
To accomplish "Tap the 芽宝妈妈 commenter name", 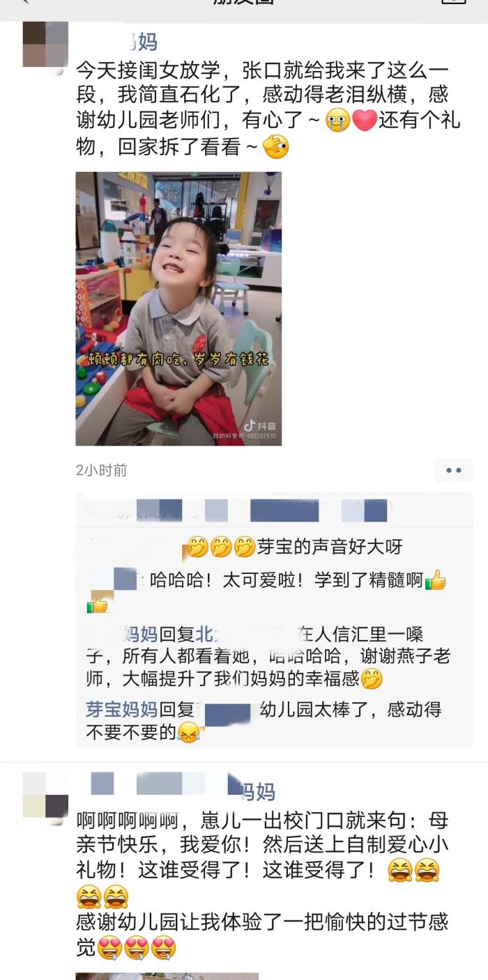I will tap(121, 710).
